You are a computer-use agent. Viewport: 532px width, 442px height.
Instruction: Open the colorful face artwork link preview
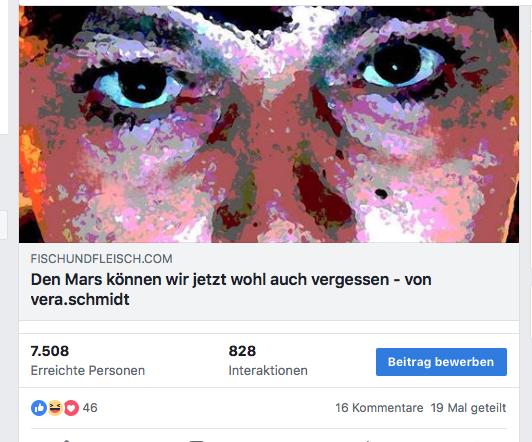point(269,124)
